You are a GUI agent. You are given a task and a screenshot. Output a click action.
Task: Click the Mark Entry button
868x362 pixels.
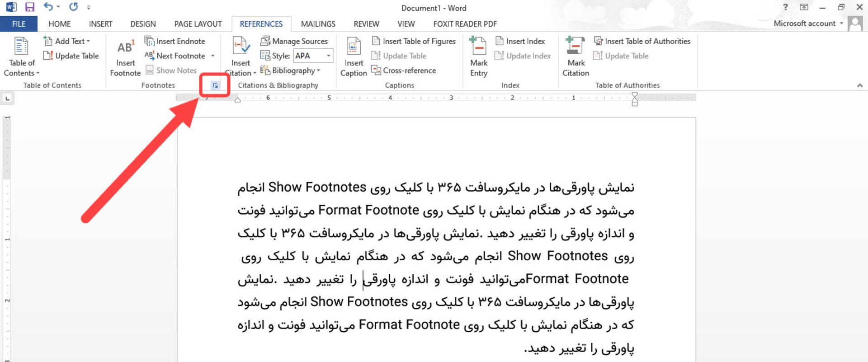(x=479, y=57)
